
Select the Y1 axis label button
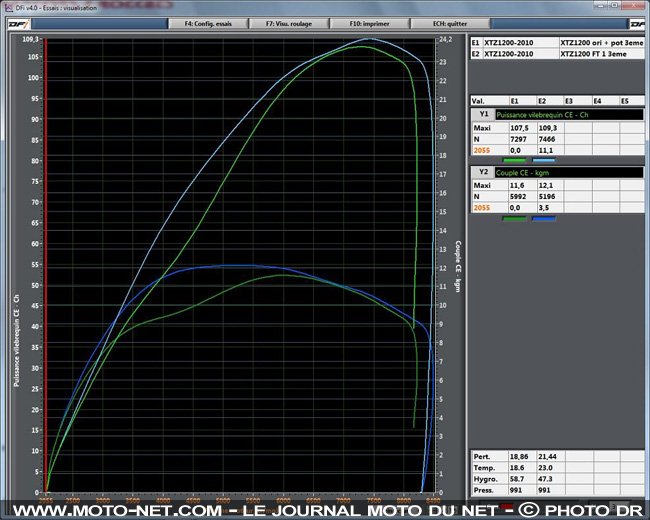click(x=482, y=114)
